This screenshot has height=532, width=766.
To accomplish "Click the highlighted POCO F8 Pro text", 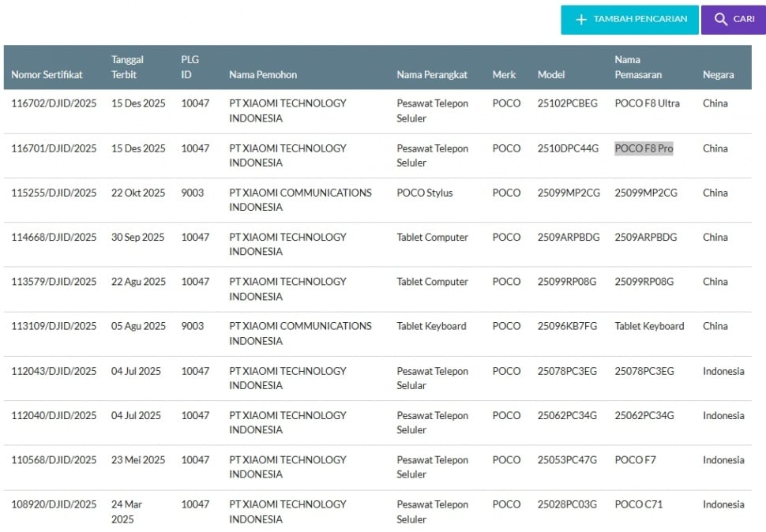I will 644,148.
